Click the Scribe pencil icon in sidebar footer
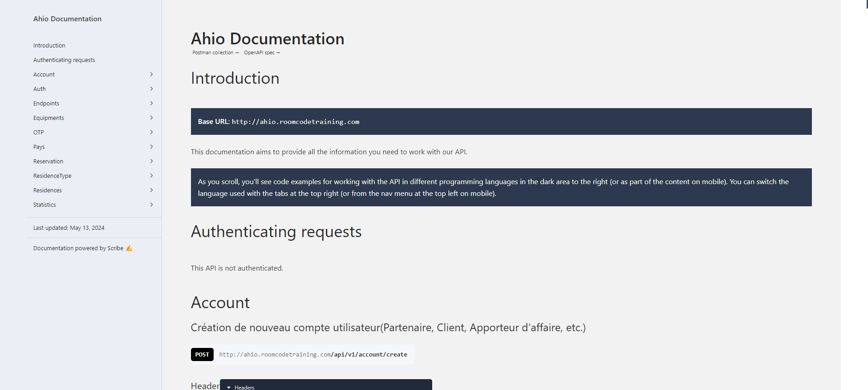868x390 pixels. click(x=129, y=248)
